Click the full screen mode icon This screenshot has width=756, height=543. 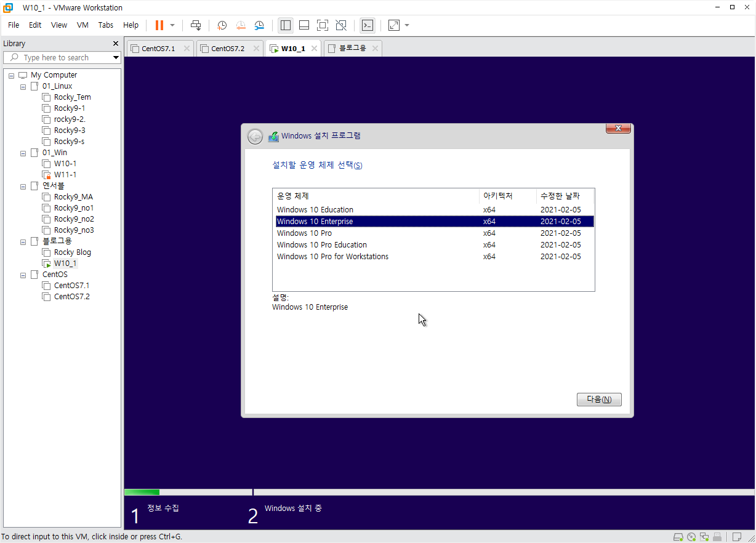pyautogui.click(x=323, y=25)
